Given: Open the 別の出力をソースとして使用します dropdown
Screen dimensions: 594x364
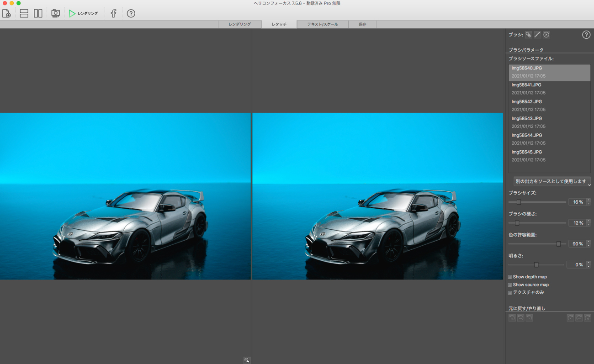Looking at the screenshot, I should [552, 182].
